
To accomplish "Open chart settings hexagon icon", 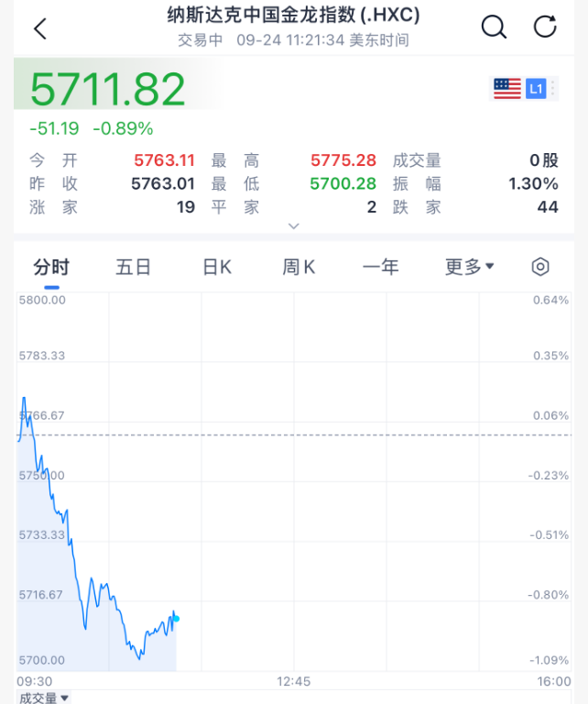I will pyautogui.click(x=540, y=267).
